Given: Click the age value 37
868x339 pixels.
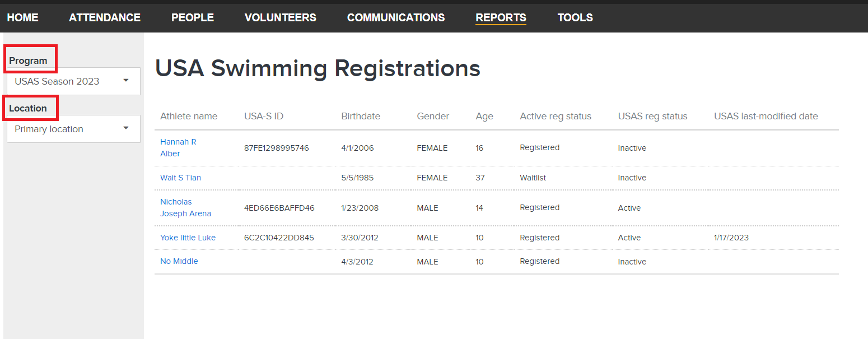Looking at the screenshot, I should click(x=480, y=178).
